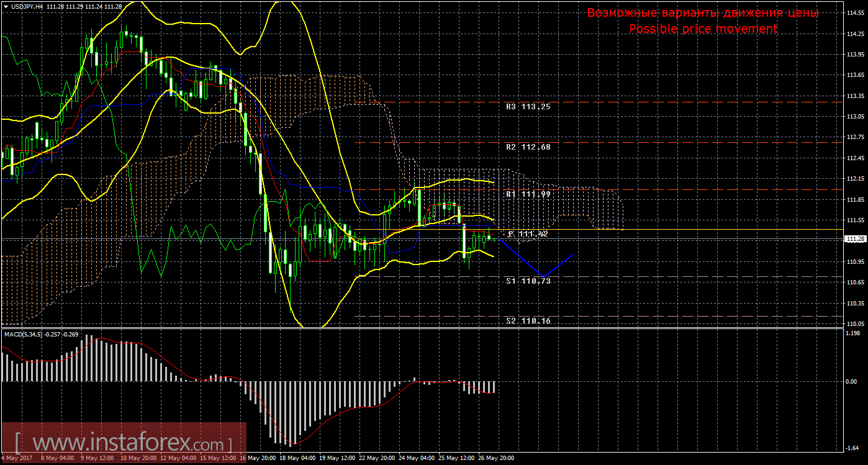Click the '26 May 20:00' time axis label
The height and width of the screenshot is (465, 868).
[495, 458]
